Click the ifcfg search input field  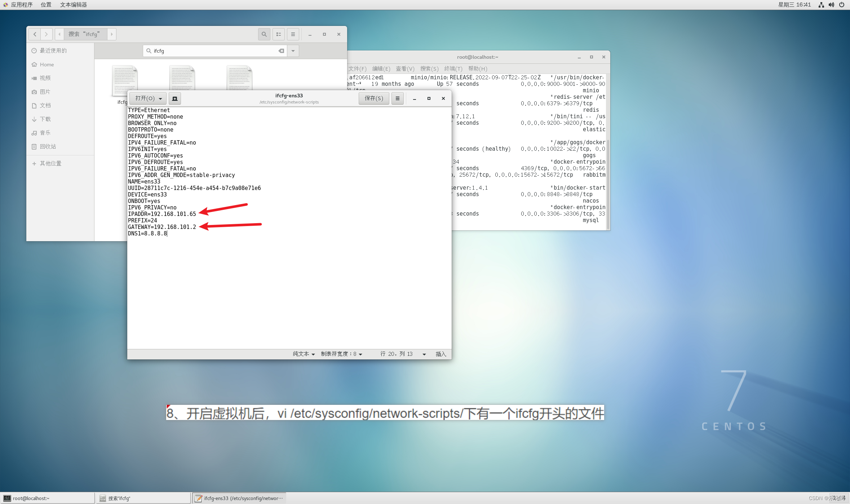[x=213, y=51]
